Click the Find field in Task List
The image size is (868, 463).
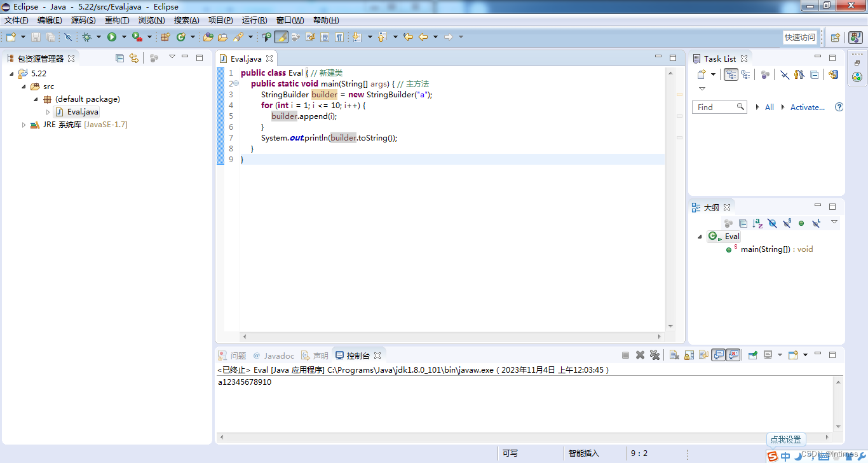click(x=719, y=107)
